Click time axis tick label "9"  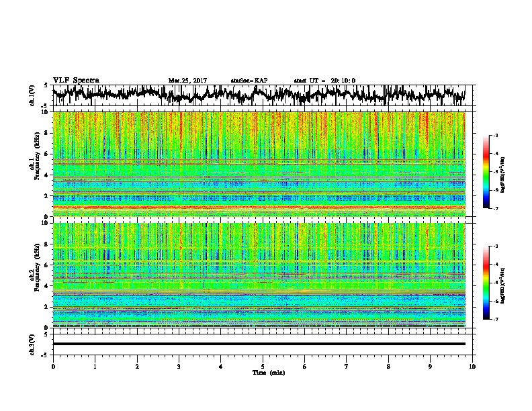click(430, 367)
